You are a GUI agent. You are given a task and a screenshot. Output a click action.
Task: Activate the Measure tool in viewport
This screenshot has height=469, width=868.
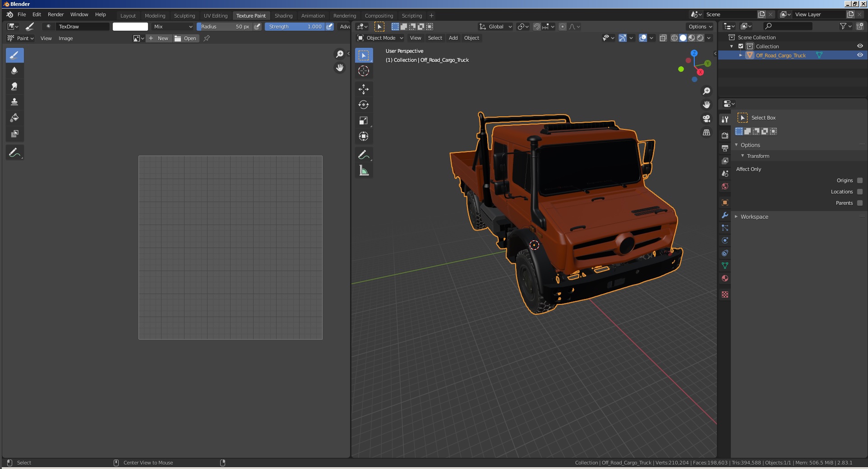364,170
